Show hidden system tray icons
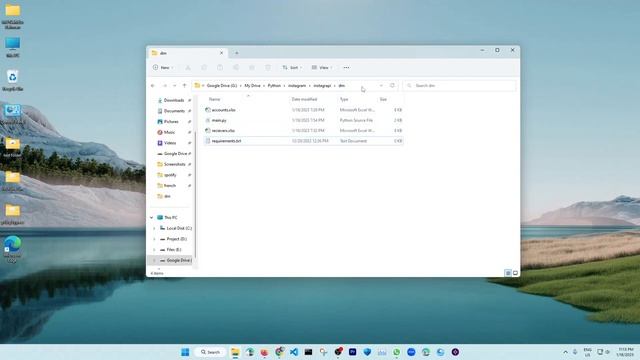Screen dimensions: 640x360 tap(565, 352)
